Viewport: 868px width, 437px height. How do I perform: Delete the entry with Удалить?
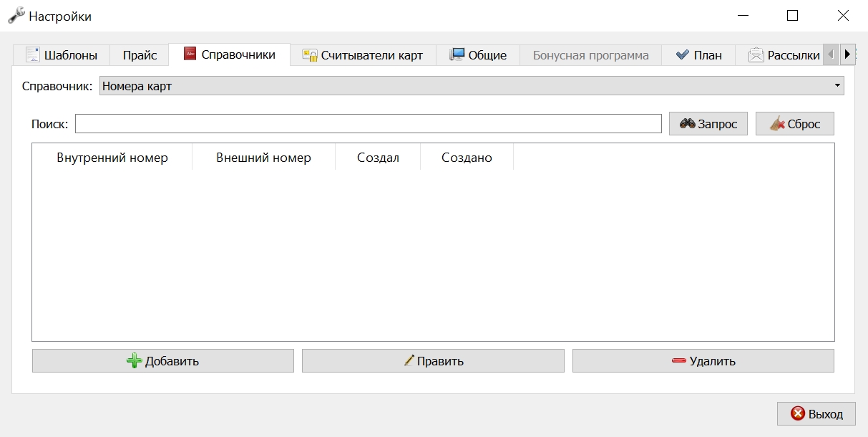[x=703, y=361]
